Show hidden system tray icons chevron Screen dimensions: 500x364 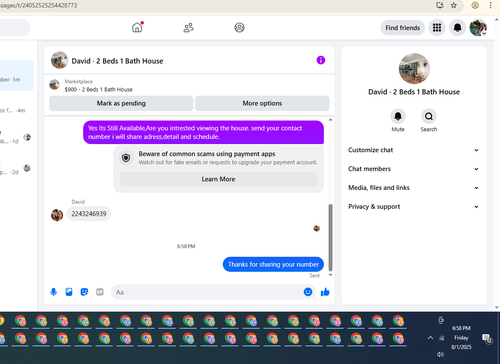click(430, 338)
